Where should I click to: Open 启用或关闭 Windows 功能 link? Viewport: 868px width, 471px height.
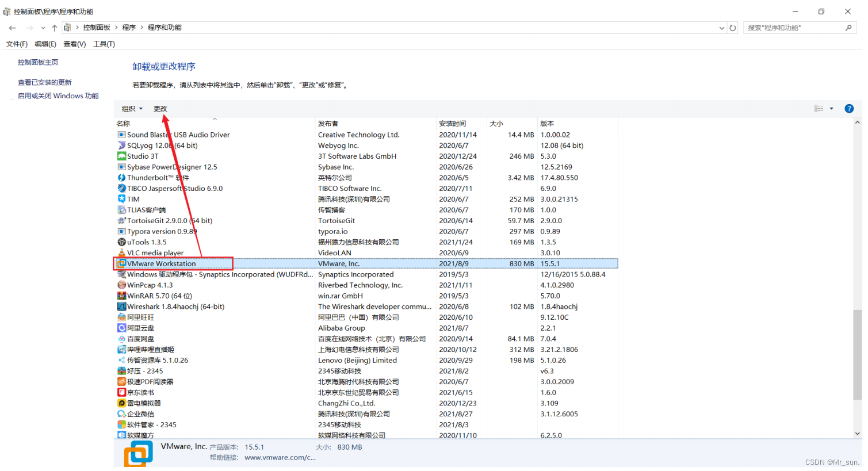click(58, 96)
